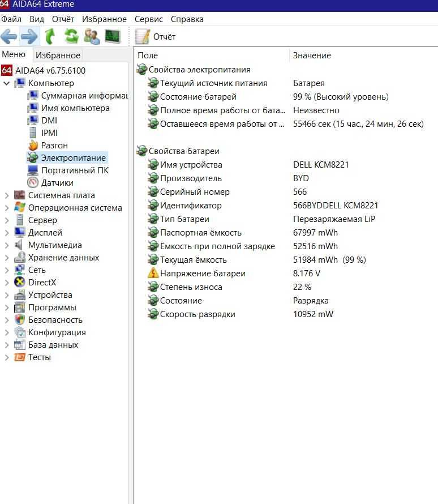Click the device name DELL KCM8221
The image size is (438, 504).
click(x=321, y=165)
